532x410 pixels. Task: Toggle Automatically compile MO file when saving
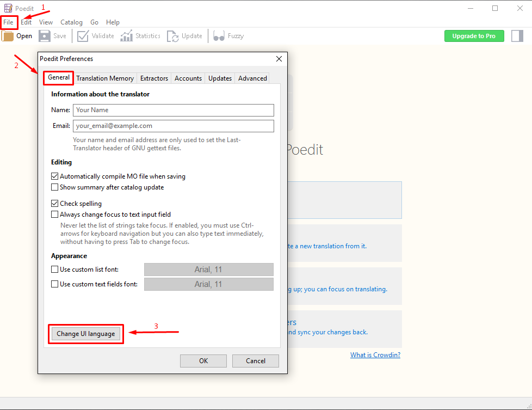click(x=54, y=176)
